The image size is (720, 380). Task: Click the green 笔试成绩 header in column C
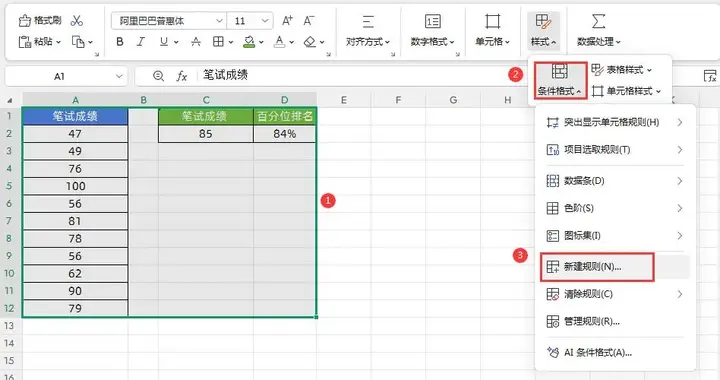coord(206,116)
